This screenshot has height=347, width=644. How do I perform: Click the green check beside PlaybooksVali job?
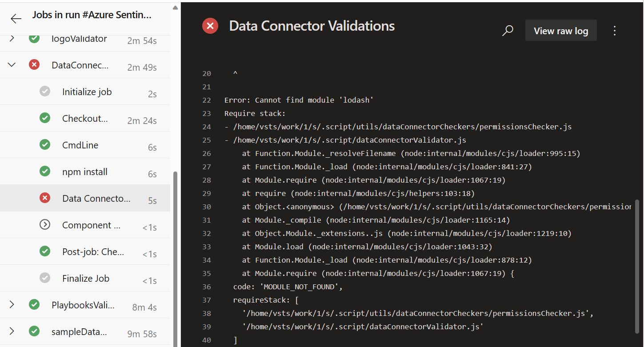tap(34, 305)
